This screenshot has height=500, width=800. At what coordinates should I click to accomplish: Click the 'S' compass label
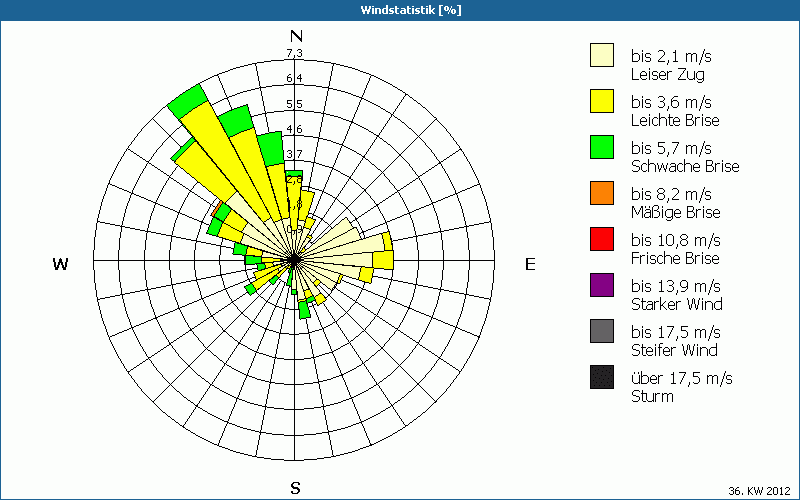pyautogui.click(x=295, y=488)
